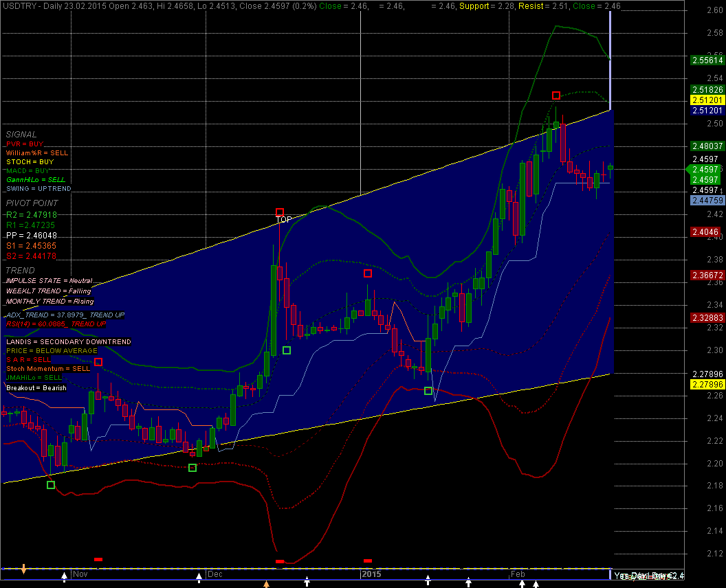Image resolution: width=726 pixels, height=588 pixels.
Task: Select the green square marker at the far-left low
Action: pyautogui.click(x=50, y=485)
